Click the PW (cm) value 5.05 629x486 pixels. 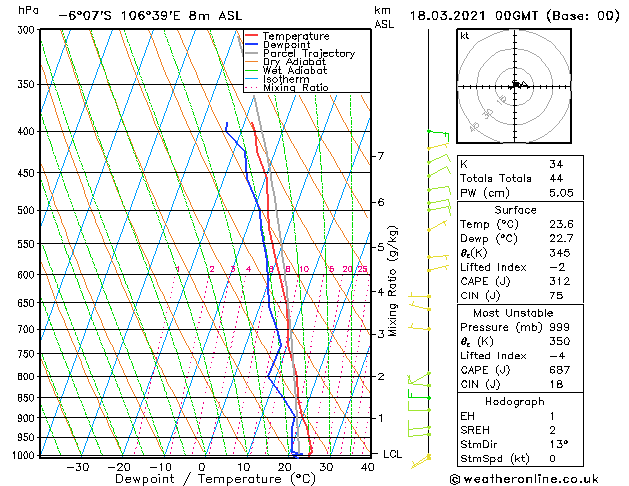(561, 193)
